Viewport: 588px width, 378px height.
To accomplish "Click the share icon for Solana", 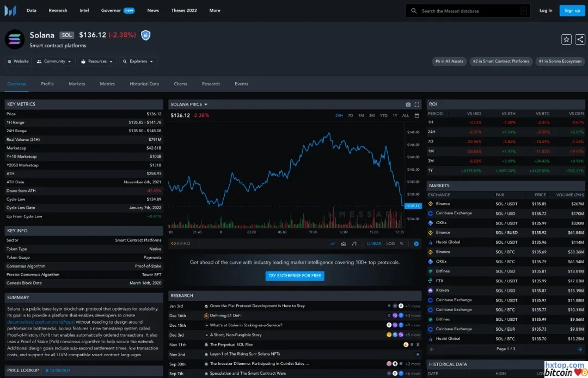I will (580, 39).
